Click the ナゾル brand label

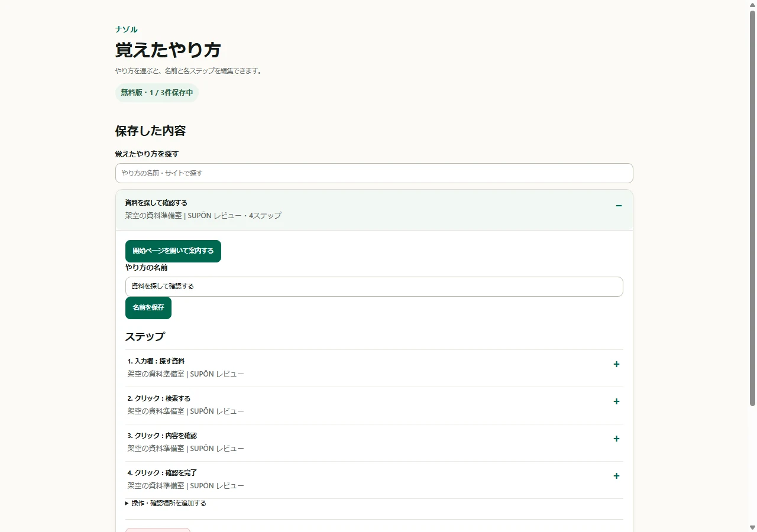click(x=127, y=30)
